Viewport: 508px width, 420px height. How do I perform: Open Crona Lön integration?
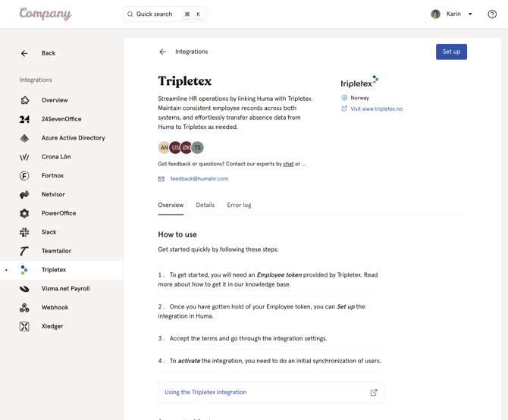(56, 157)
